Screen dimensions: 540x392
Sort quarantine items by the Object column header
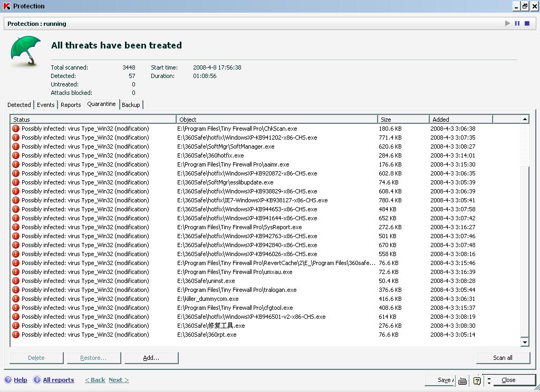[x=277, y=120]
